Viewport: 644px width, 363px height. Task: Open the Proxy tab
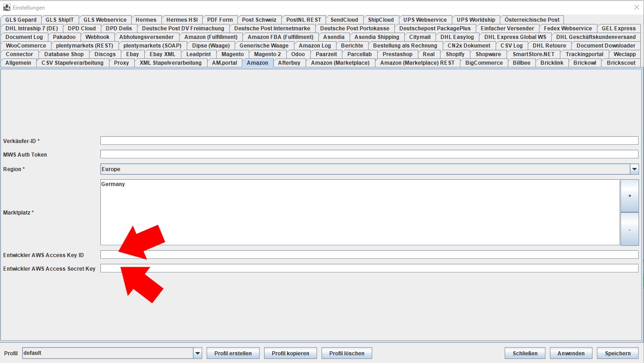(121, 63)
